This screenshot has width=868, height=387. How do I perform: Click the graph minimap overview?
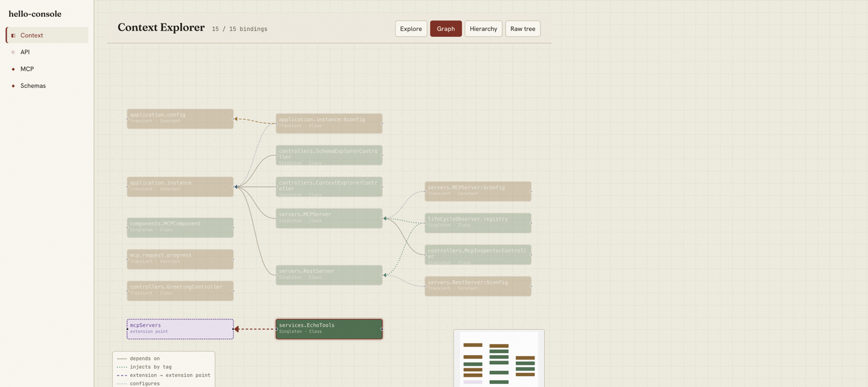click(x=499, y=358)
